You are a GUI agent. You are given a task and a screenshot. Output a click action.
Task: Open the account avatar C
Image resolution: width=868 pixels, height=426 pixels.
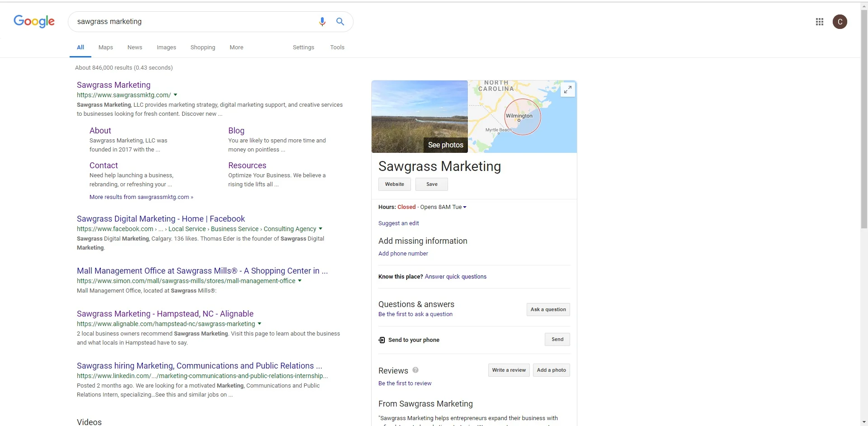[x=840, y=22]
